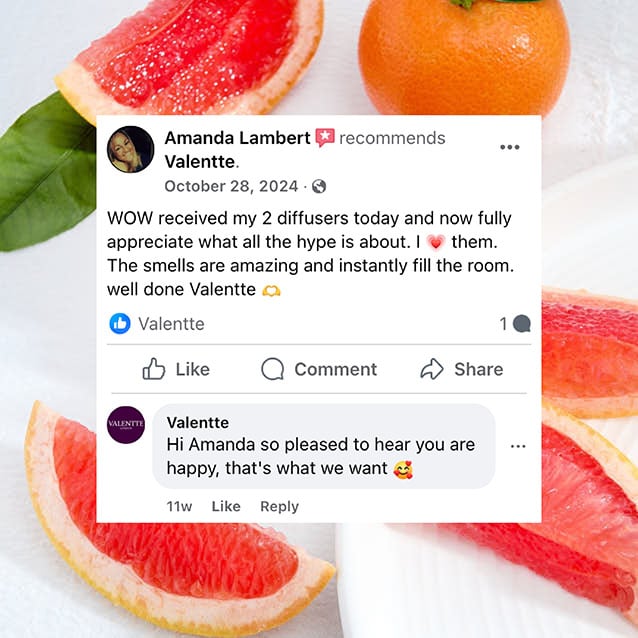
Task: Click the recommendation star badge icon
Action: point(325,138)
